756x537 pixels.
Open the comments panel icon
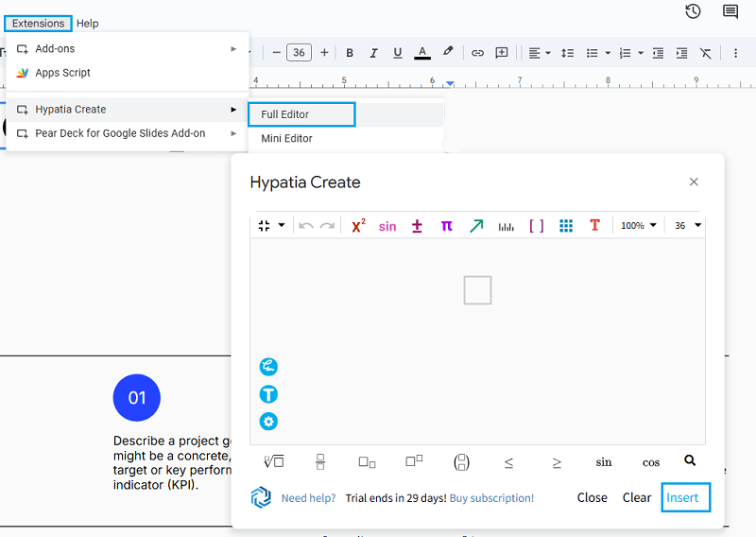[x=730, y=11]
